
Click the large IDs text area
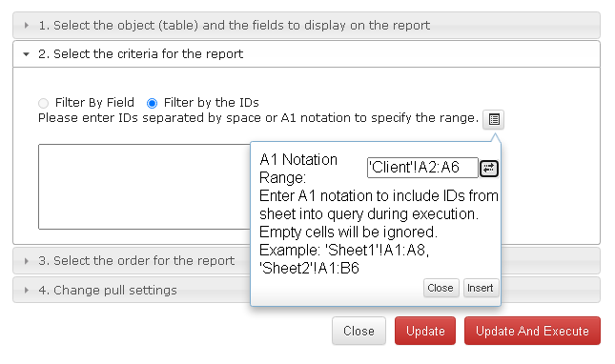[x=144, y=187]
